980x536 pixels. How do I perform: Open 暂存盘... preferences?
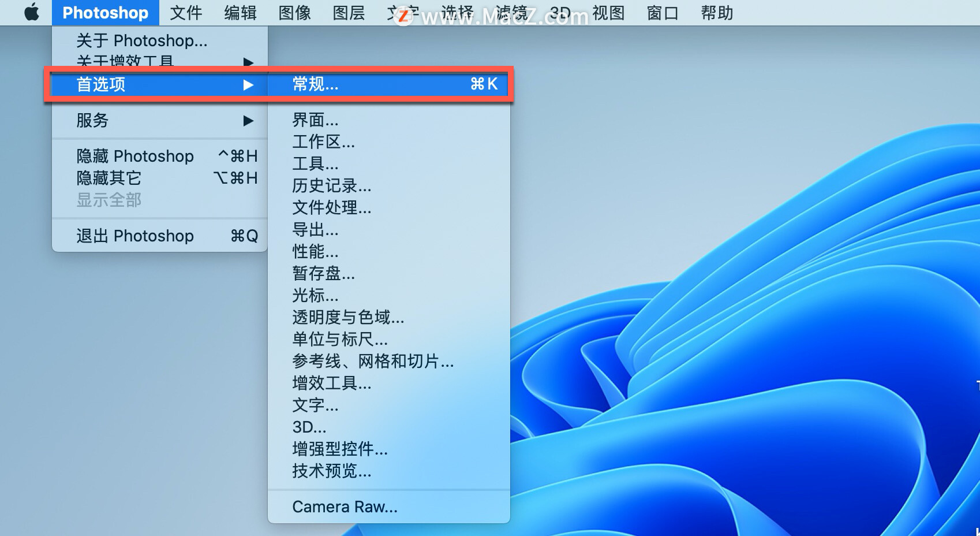click(389, 274)
